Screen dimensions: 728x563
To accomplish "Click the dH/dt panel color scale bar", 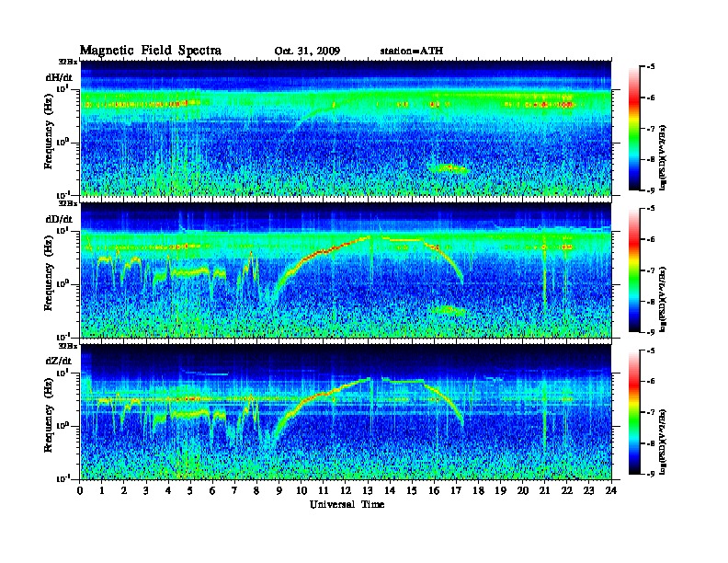I will pyautogui.click(x=634, y=129).
